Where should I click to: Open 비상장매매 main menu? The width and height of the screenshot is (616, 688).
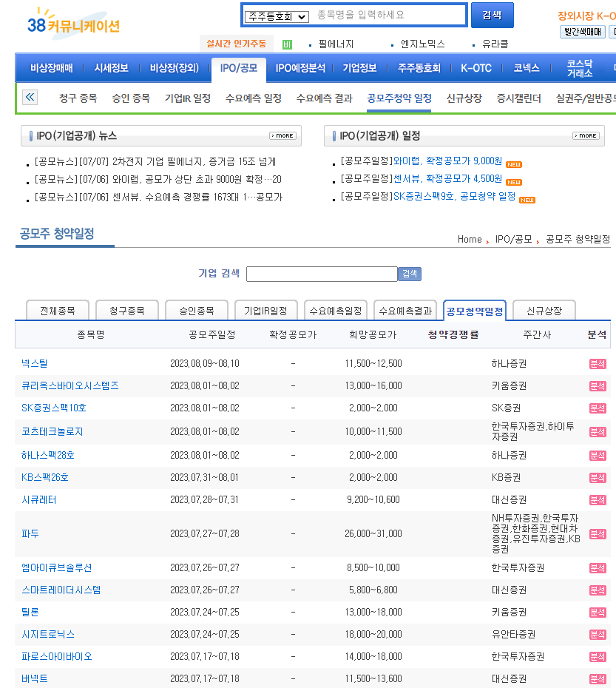coord(51,68)
